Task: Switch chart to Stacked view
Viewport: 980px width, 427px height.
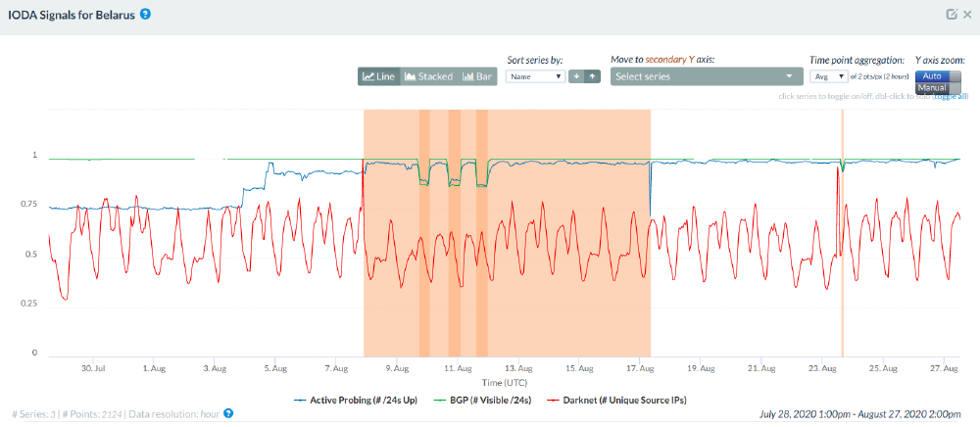Action: pos(429,76)
